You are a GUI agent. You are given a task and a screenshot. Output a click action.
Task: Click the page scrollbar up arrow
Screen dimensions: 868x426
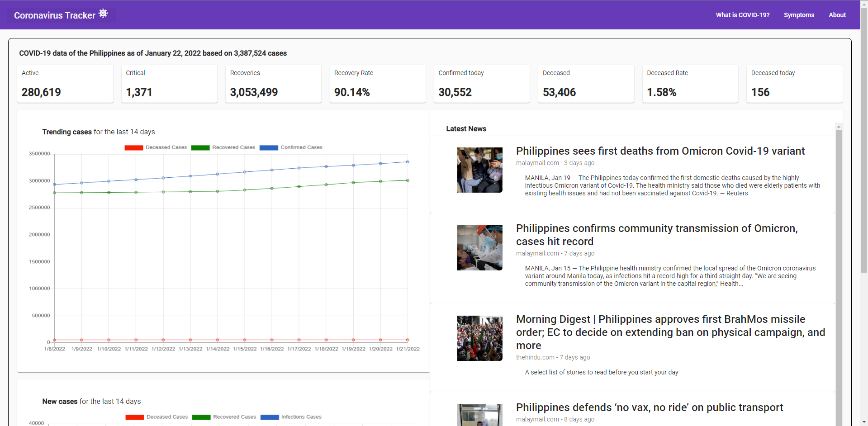click(x=864, y=4)
